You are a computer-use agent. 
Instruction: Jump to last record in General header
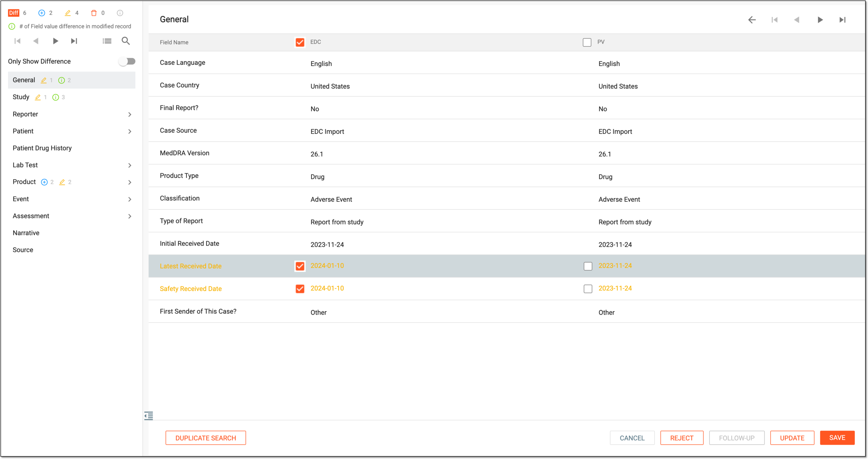(x=842, y=20)
